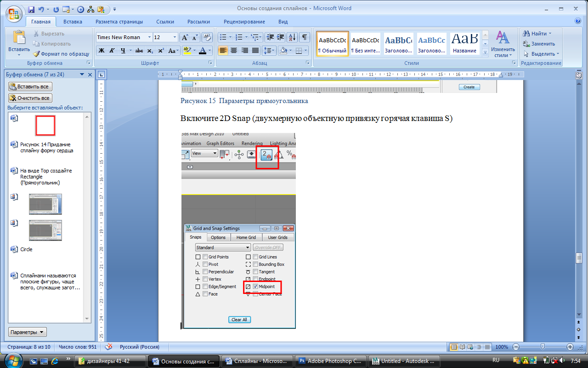The height and width of the screenshot is (368, 588).
Task: Switch to the Ссылки tab
Action: [x=165, y=22]
